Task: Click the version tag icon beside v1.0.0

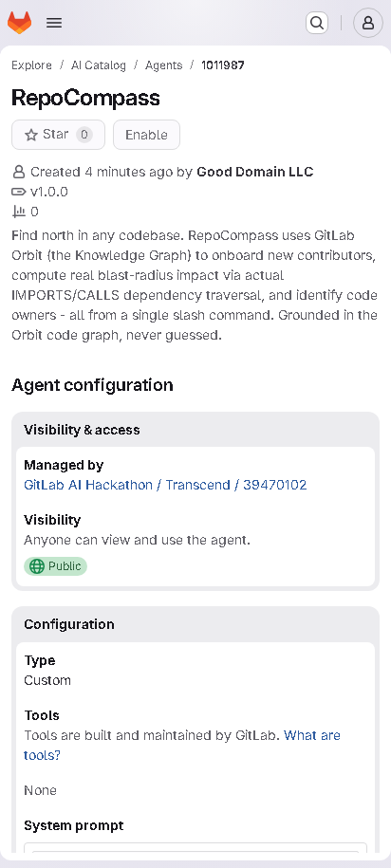Action: 19,192
